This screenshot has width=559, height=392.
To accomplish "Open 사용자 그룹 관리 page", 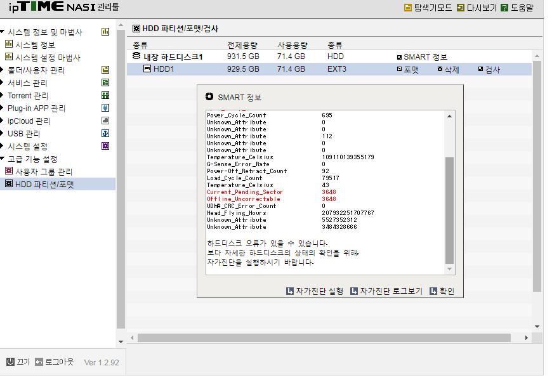I will [x=43, y=172].
